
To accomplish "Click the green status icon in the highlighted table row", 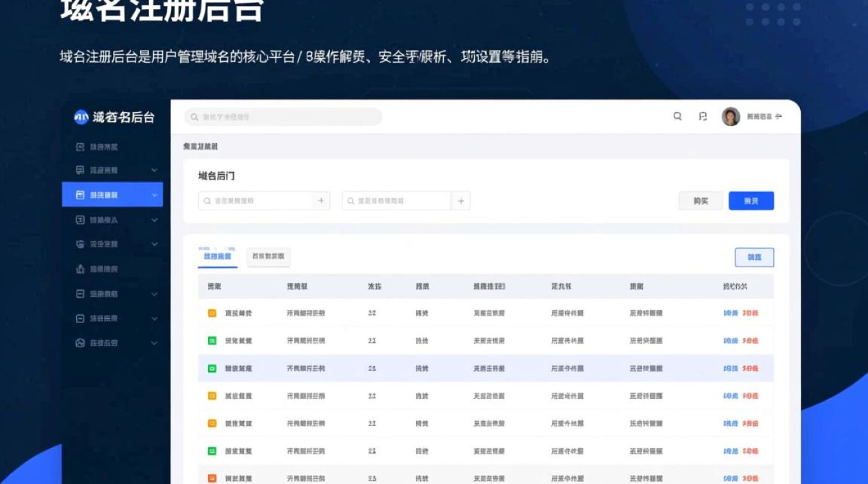I will coord(212,368).
